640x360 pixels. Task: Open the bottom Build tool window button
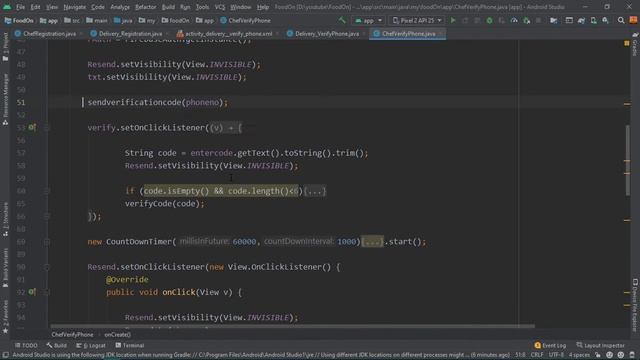(56, 345)
